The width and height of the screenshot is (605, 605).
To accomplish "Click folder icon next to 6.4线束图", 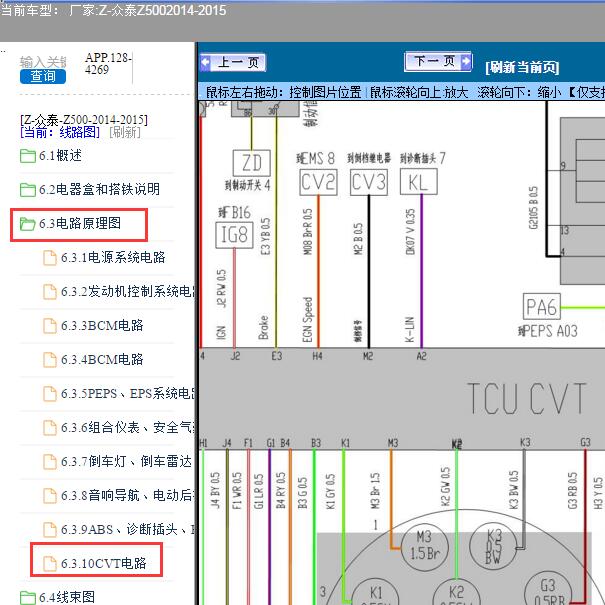I will [28, 597].
